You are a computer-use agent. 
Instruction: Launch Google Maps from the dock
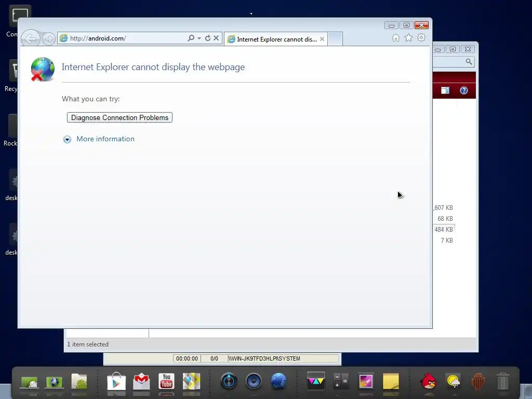[191, 381]
